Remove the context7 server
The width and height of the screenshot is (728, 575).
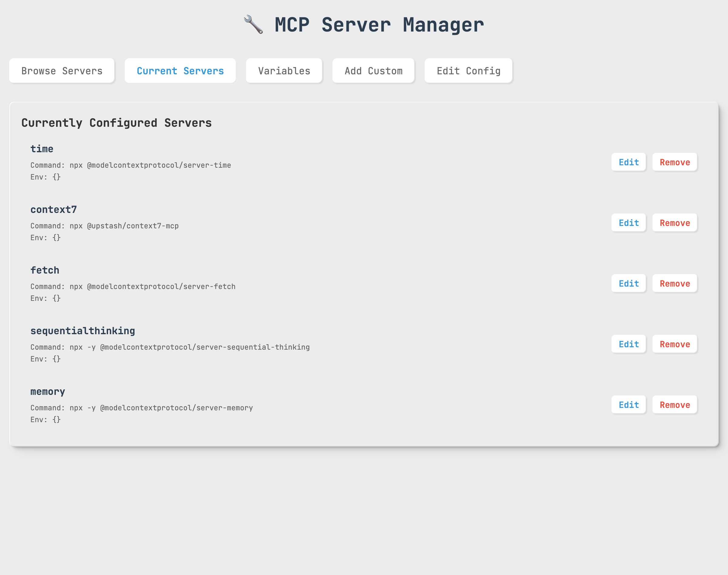click(x=674, y=223)
